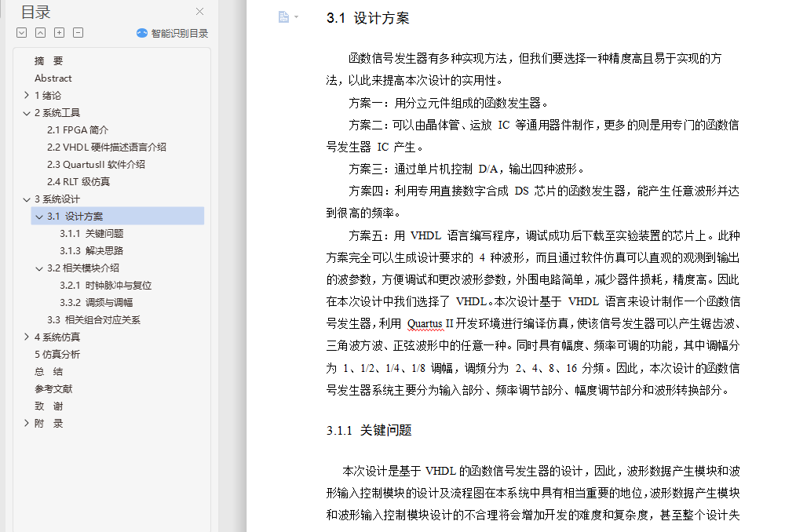Open 2.4 RLT 级仿真
Image resolution: width=785 pixels, height=532 pixels.
pyautogui.click(x=78, y=182)
